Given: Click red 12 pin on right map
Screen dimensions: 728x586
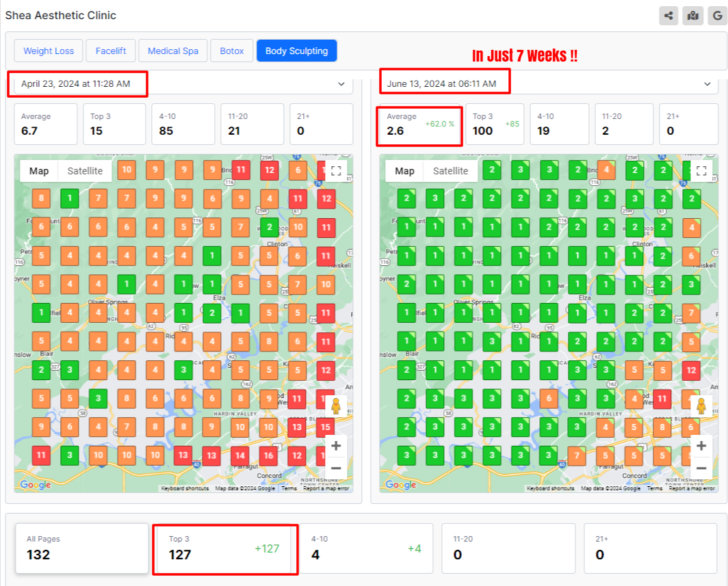Looking at the screenshot, I should tap(691, 370).
